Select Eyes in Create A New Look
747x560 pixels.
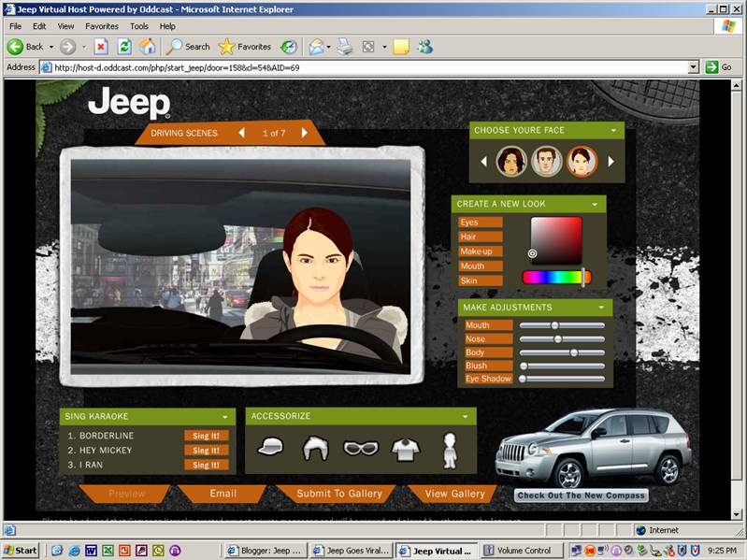tap(481, 223)
